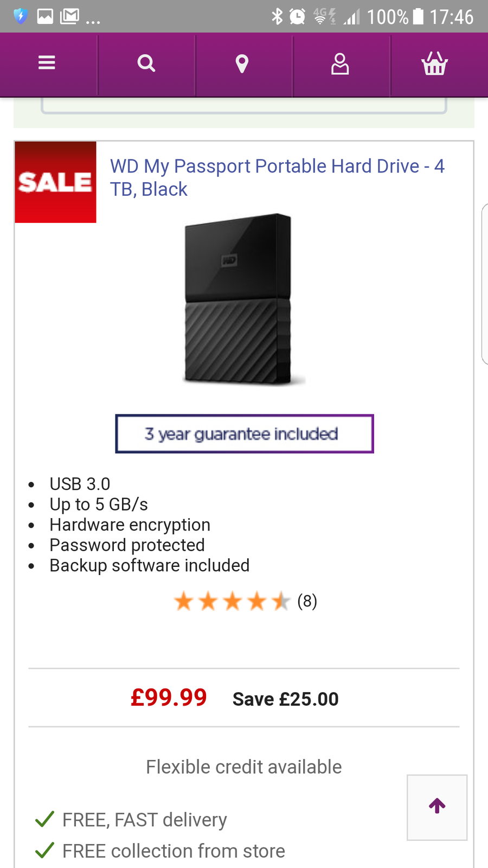Tap the FREE, FAST delivery line
488x868 pixels.
click(144, 820)
